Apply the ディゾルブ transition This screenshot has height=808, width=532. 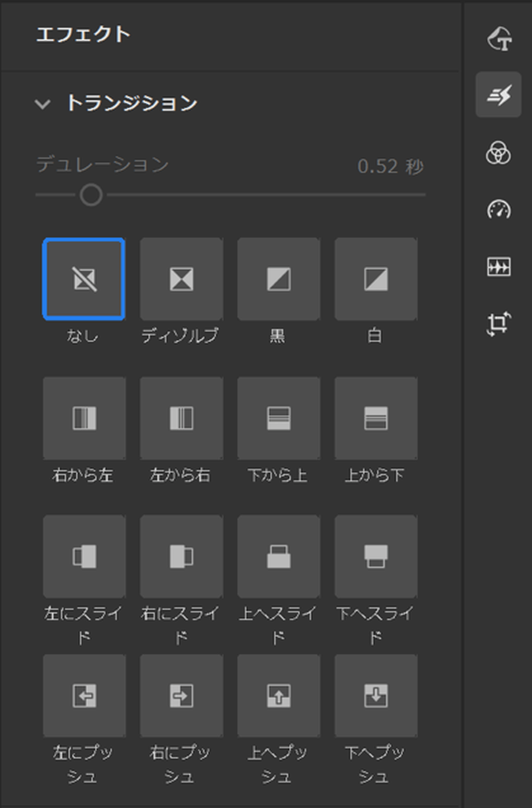click(181, 279)
